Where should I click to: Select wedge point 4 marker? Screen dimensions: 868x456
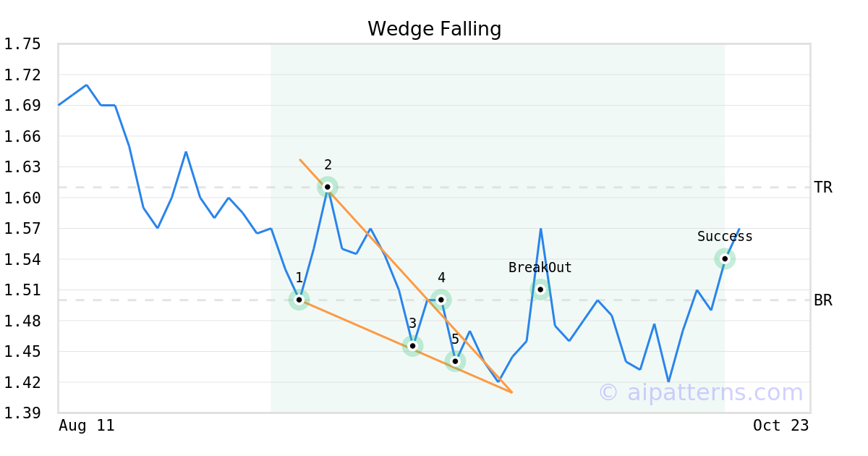441,300
